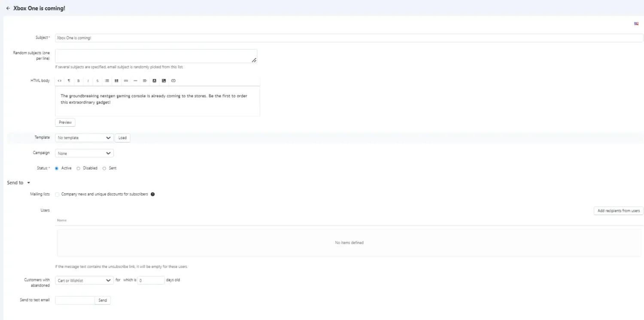Select the Disabled status radio button

tap(78, 168)
